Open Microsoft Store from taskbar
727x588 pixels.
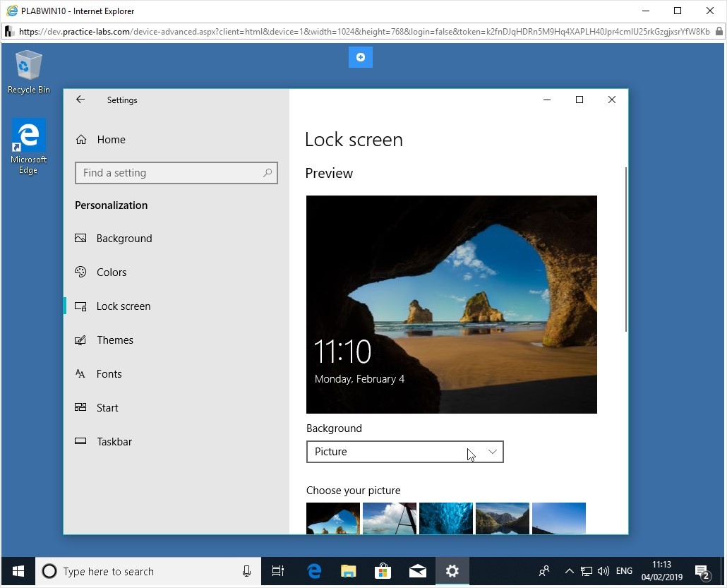coord(383,571)
